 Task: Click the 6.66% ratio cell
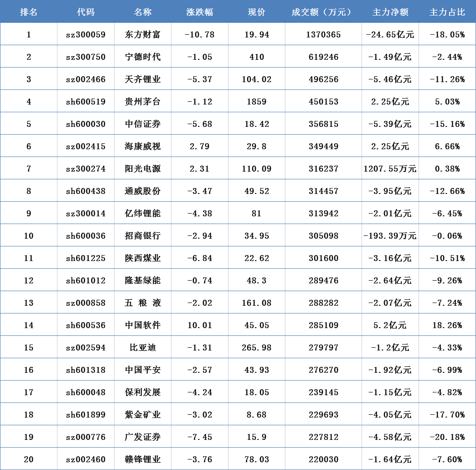(x=447, y=146)
